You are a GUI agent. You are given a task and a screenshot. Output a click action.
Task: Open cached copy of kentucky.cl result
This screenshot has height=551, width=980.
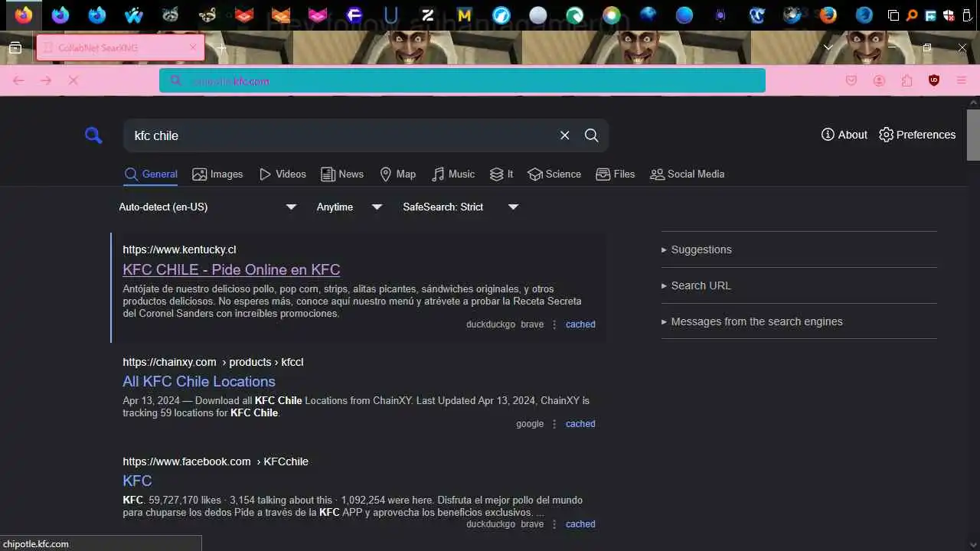click(x=580, y=324)
